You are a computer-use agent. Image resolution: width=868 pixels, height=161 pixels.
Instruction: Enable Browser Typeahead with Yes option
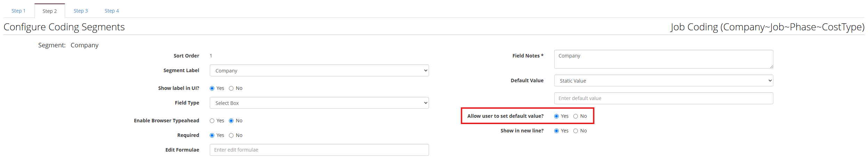coord(212,121)
